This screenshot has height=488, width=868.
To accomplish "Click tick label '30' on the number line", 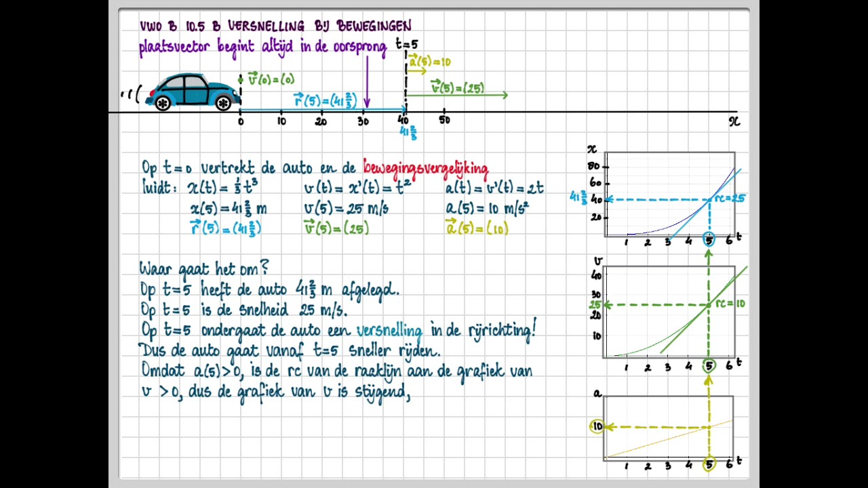I will (363, 121).
